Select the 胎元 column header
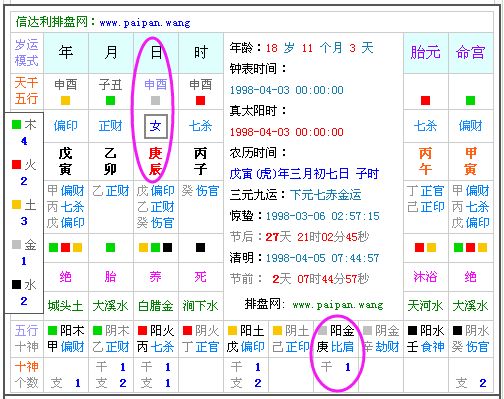504x399 pixels. (425, 53)
